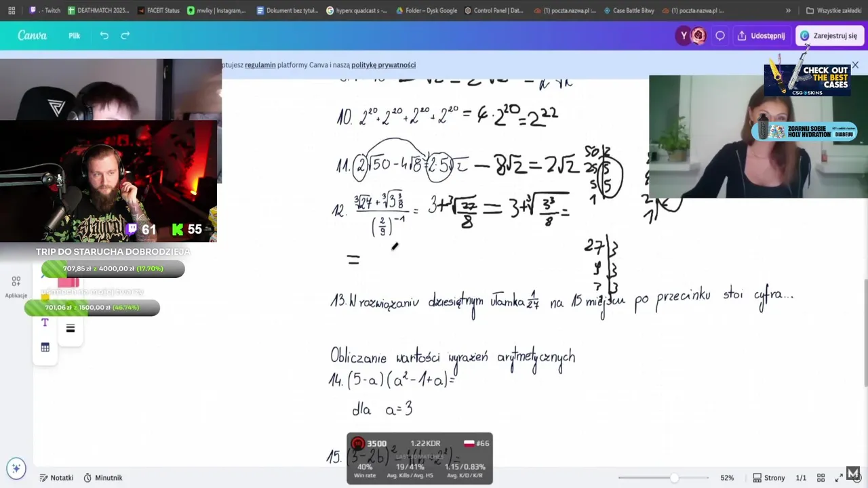The height and width of the screenshot is (488, 868).
Task: Open the comments speech bubble icon
Action: pyautogui.click(x=720, y=36)
